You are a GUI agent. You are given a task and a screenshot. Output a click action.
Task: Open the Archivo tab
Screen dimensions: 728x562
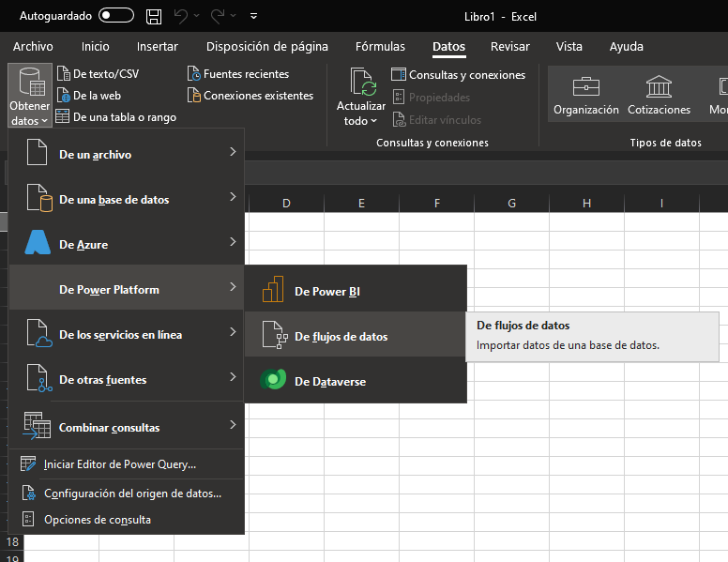click(33, 47)
